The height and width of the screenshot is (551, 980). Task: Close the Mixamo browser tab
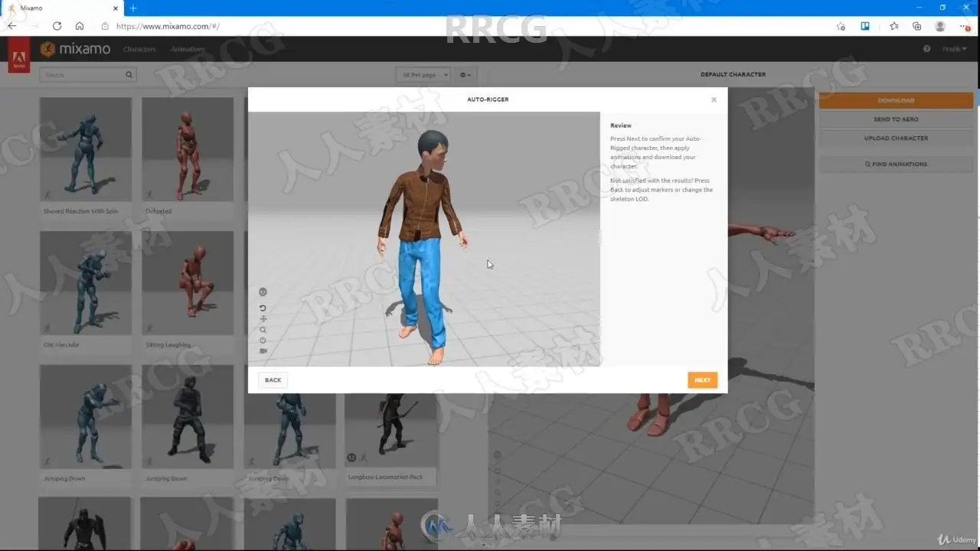pos(116,8)
